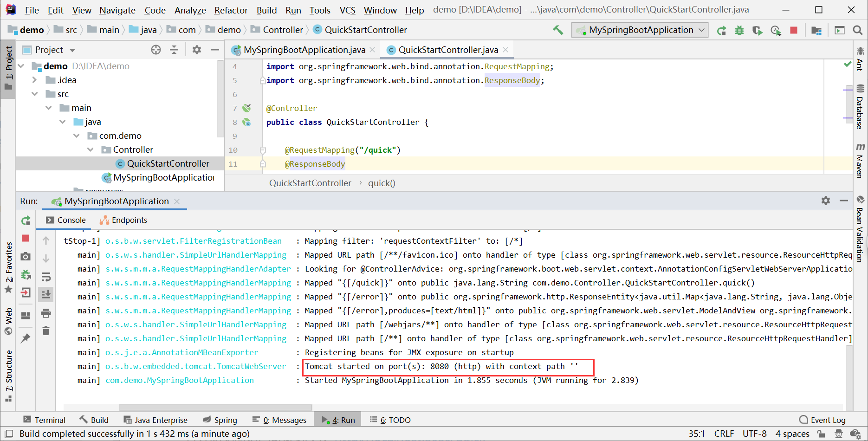This screenshot has width=868, height=441.
Task: Toggle read-only lock icon in the status bar
Action: tap(821, 434)
